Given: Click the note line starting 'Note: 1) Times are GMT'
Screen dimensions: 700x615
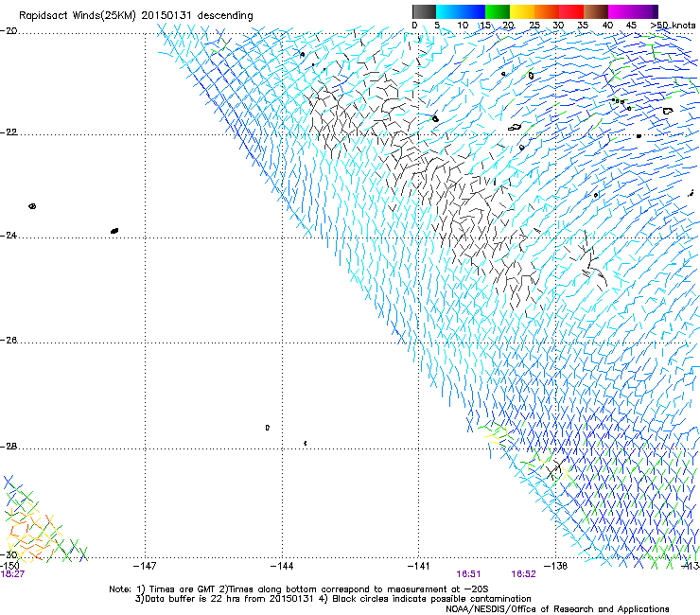Looking at the screenshot, I should click(299, 589).
